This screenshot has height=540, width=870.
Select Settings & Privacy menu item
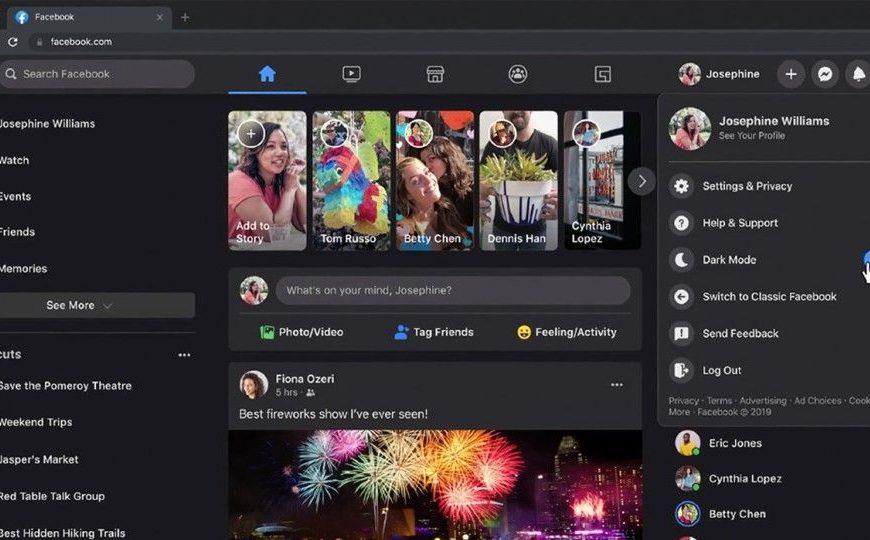tap(746, 186)
